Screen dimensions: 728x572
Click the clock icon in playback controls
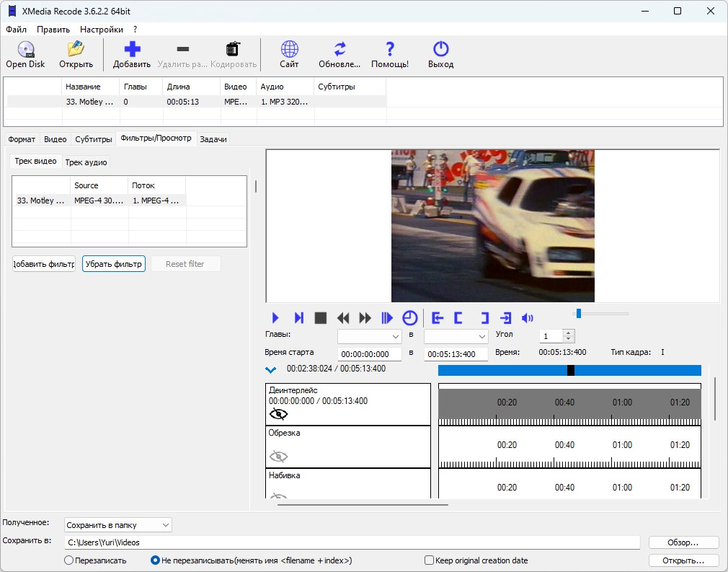click(x=409, y=318)
